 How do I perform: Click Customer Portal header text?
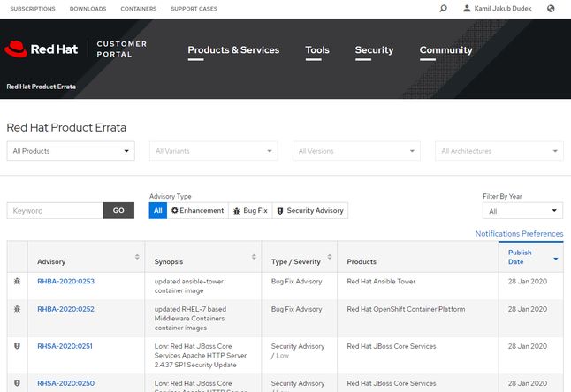click(122, 49)
